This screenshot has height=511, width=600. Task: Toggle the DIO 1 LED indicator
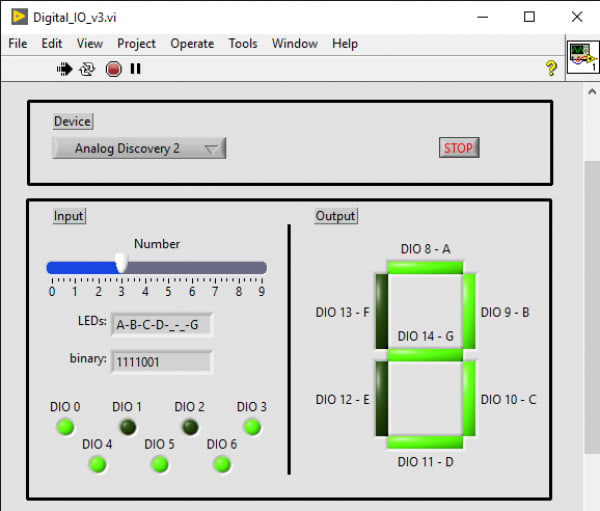coord(128,427)
